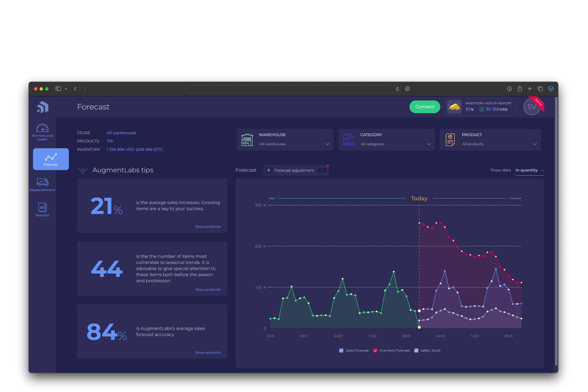This screenshot has height=392, width=588.
Task: Click the warehouse building icon on filter card
Action: click(247, 139)
